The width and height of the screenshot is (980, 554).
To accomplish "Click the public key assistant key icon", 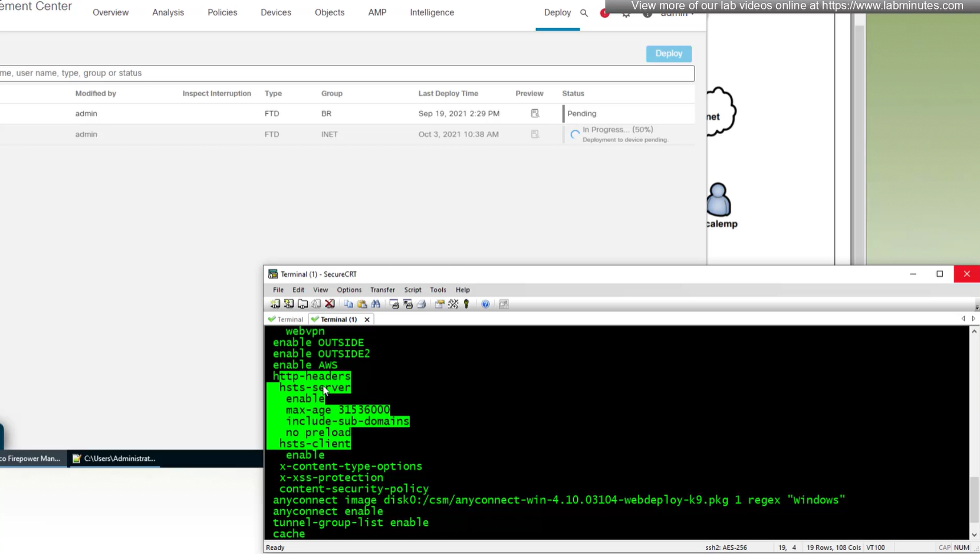I will coord(466,304).
